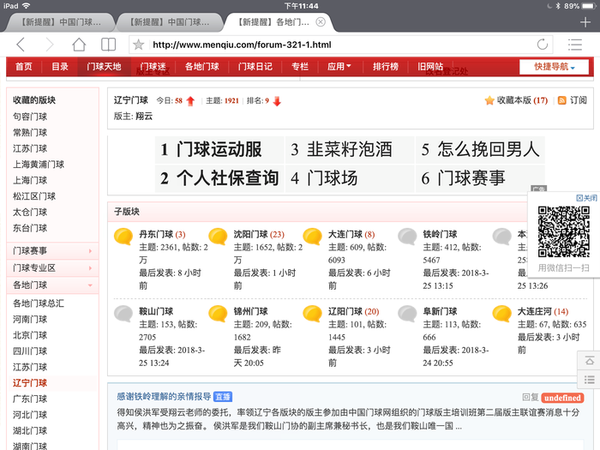
Task: Switch to the second 中国门球 tab
Action: click(170, 22)
